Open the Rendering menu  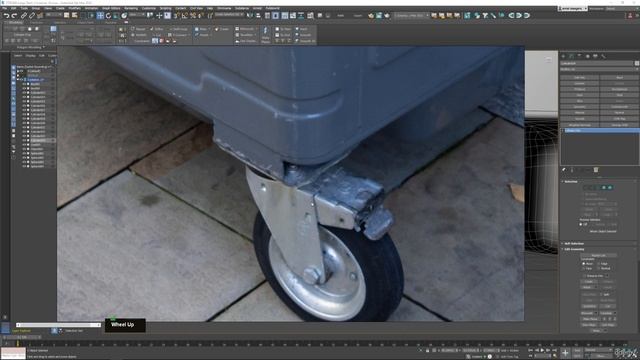click(131, 8)
